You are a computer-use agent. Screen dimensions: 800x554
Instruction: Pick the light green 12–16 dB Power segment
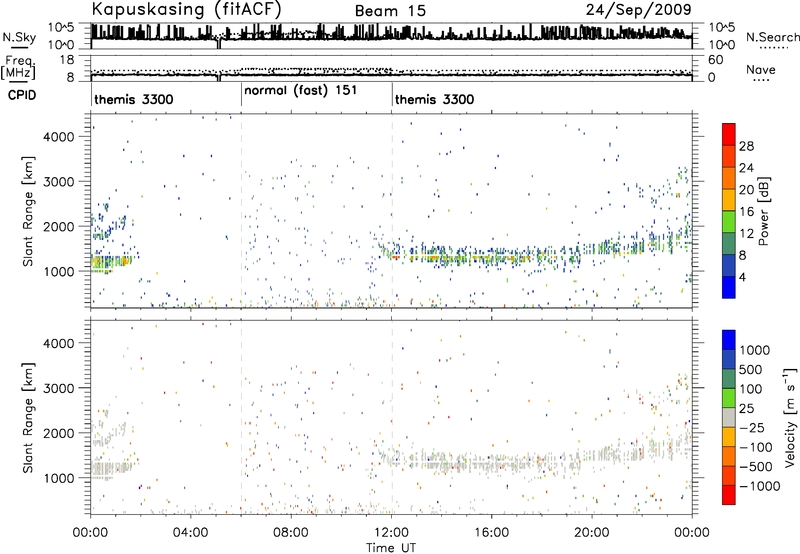(729, 221)
